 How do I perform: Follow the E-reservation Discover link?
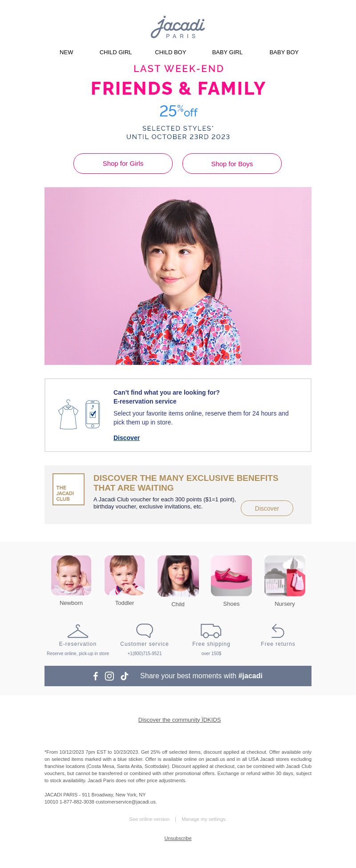click(x=126, y=438)
